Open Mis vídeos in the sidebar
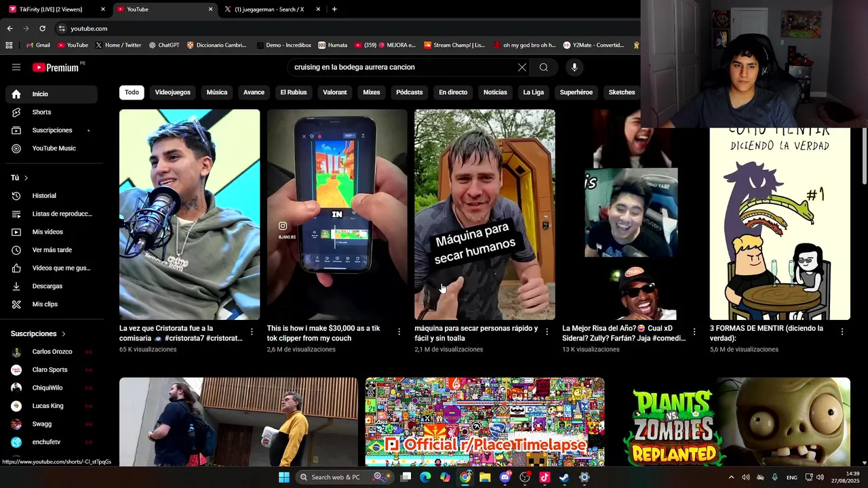The height and width of the screenshot is (488, 868). (52, 232)
